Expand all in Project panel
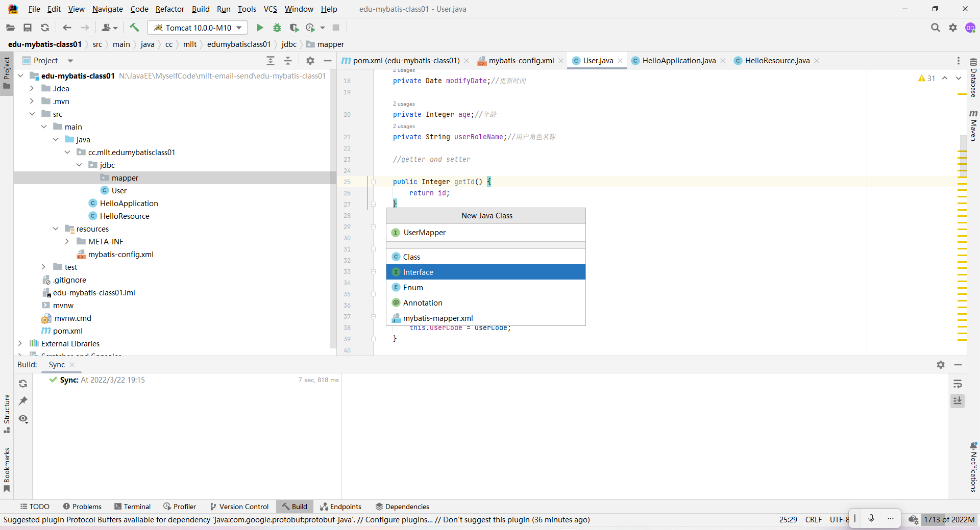Screen dimensions: 980x530 click(271, 61)
